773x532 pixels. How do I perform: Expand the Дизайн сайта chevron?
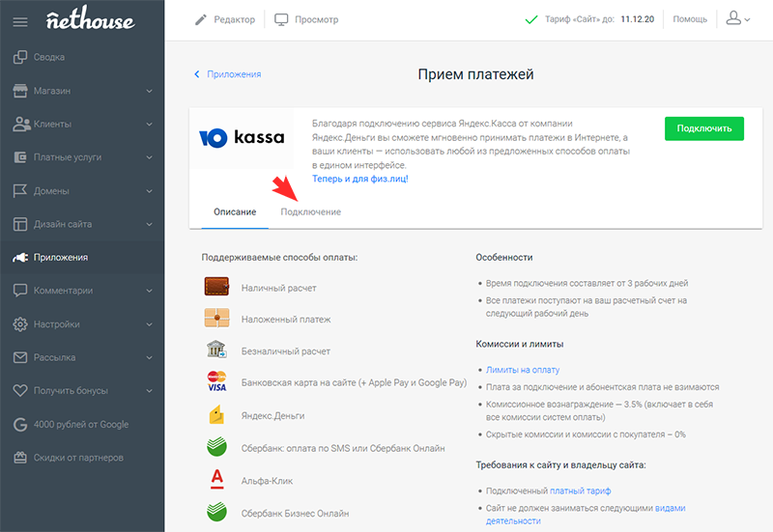150,224
